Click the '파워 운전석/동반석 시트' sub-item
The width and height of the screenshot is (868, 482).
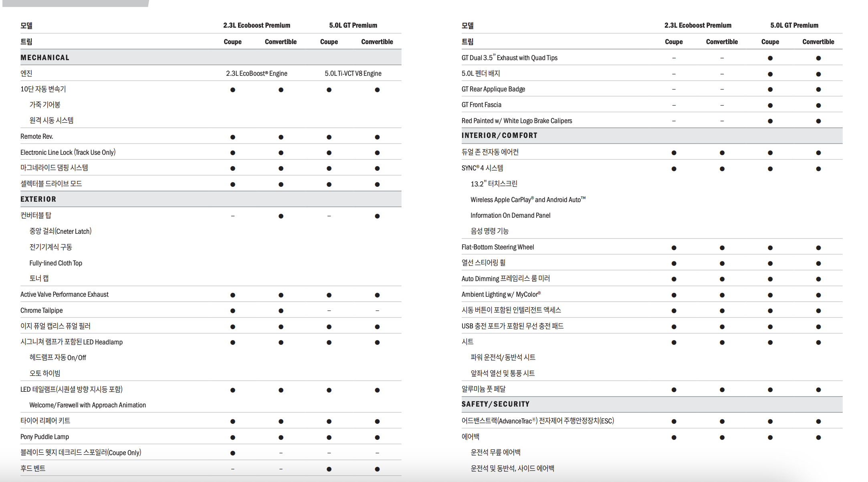(503, 357)
